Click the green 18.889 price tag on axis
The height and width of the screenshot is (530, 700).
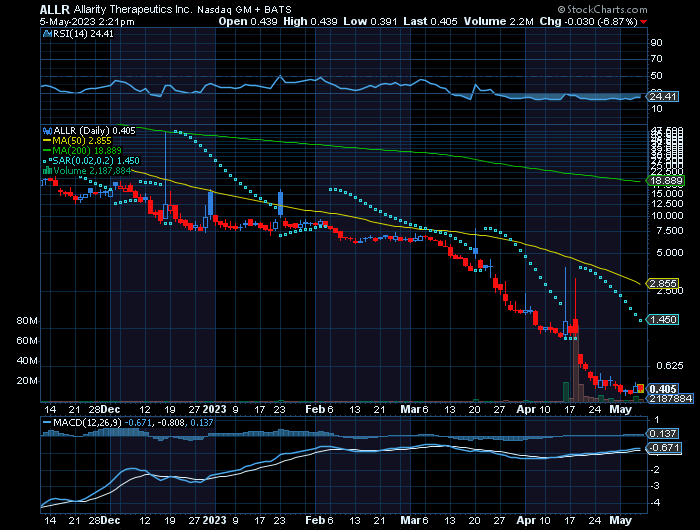(666, 181)
